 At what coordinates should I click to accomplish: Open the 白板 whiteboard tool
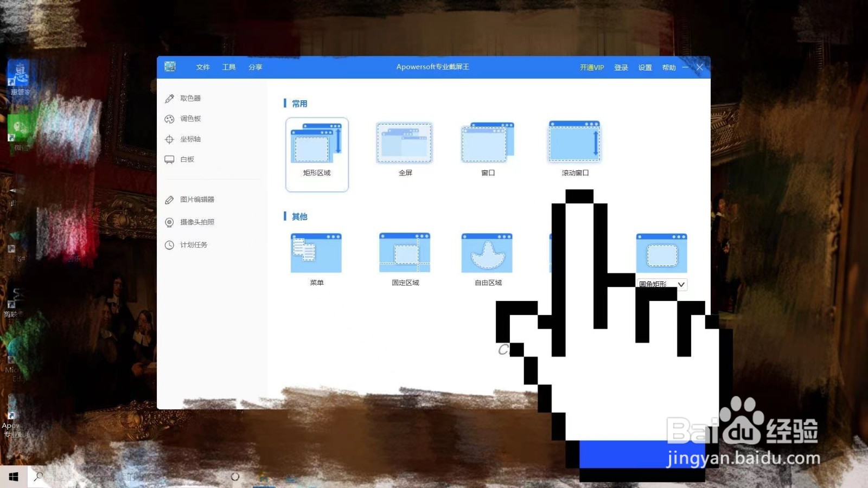click(180, 159)
